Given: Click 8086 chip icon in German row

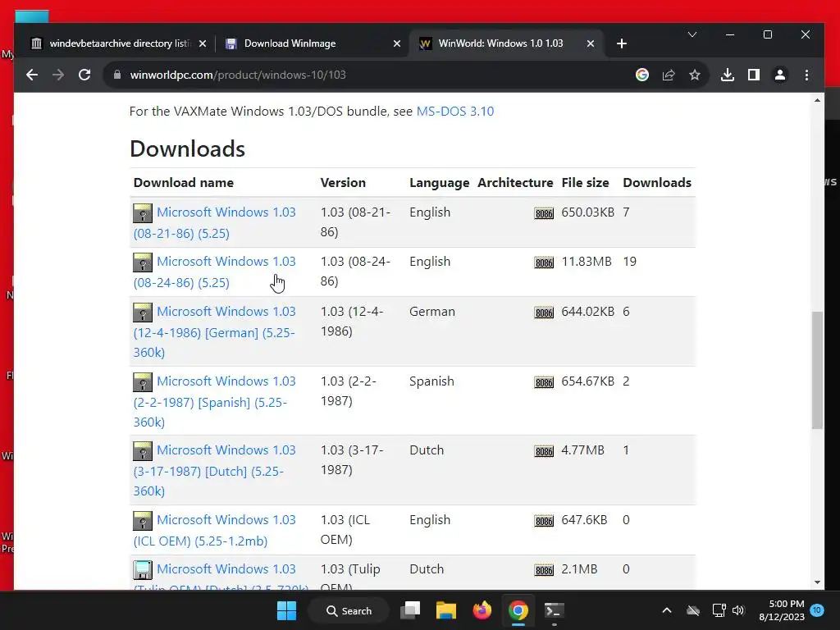Looking at the screenshot, I should 544,313.
